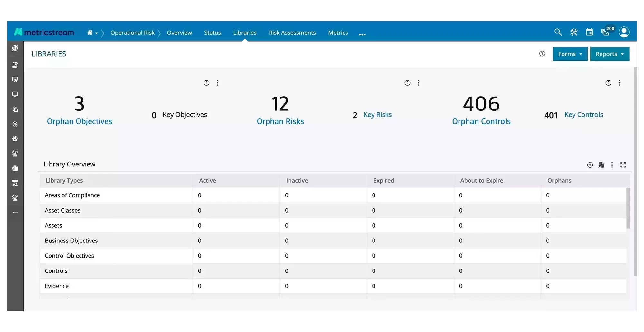This screenshot has width=644, height=332.
Task: Switch to the Risk Assessments tab
Action: point(292,33)
